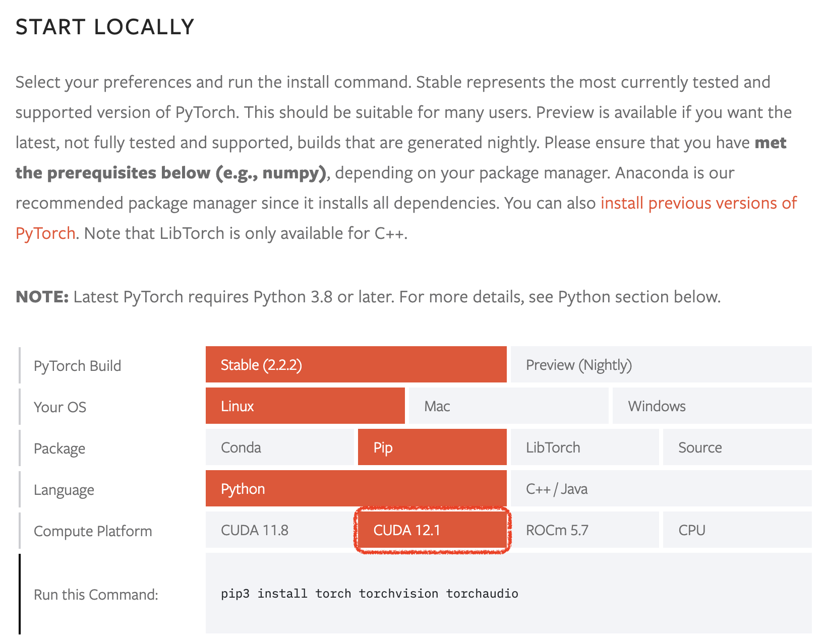This screenshot has width=827, height=644.
Task: Choose ROCm 5.7 compute platform
Action: (585, 530)
